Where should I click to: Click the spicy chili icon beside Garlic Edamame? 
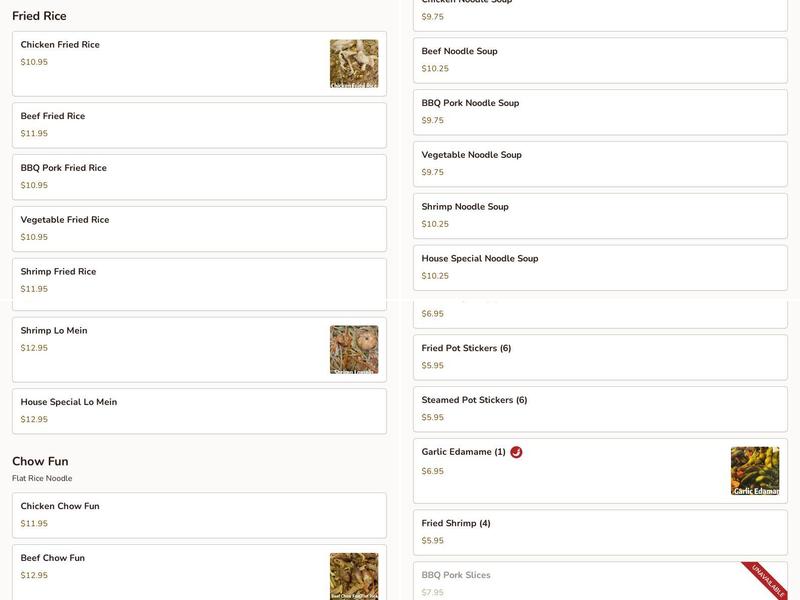(x=516, y=452)
